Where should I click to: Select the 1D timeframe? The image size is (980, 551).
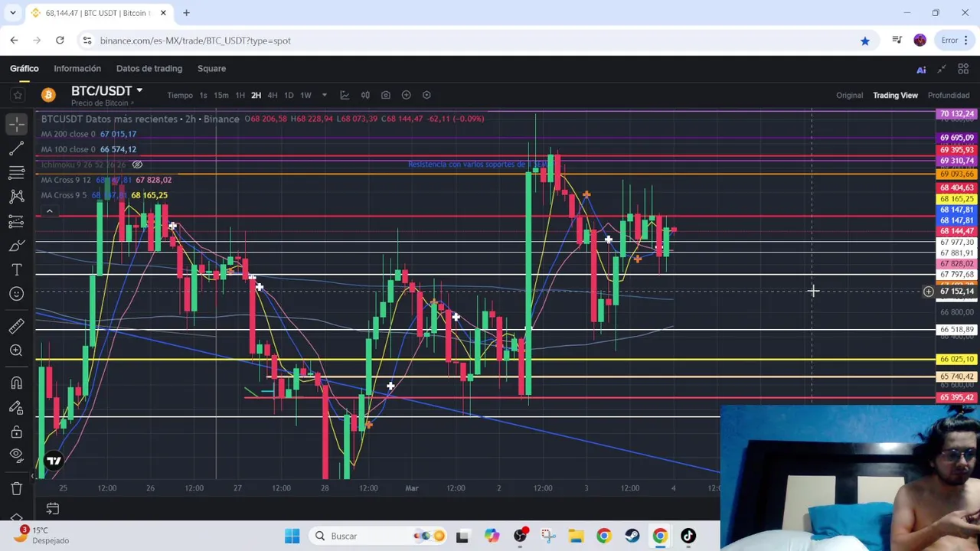tap(289, 95)
